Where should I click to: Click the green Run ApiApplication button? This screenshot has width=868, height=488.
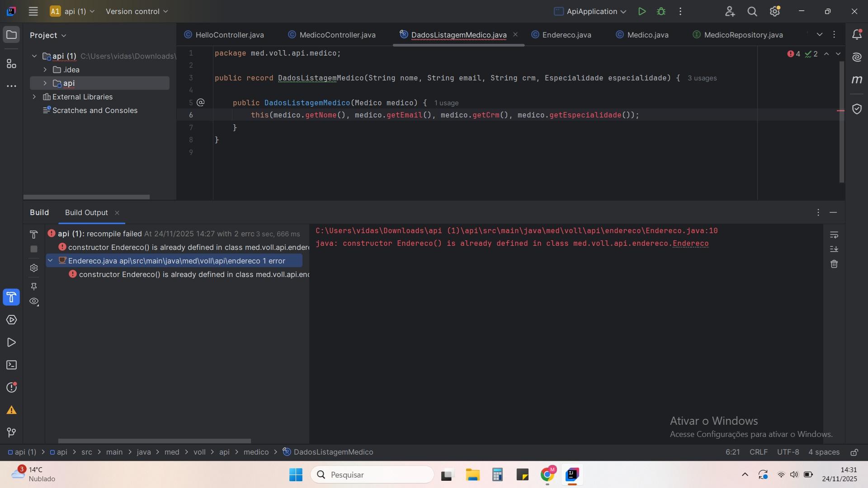tap(642, 11)
